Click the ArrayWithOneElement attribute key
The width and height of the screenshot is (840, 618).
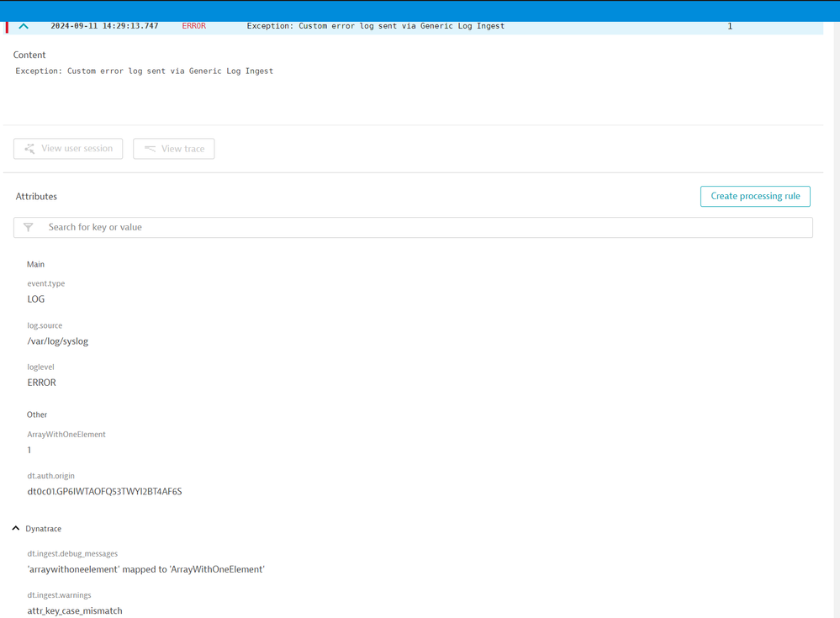coord(66,435)
